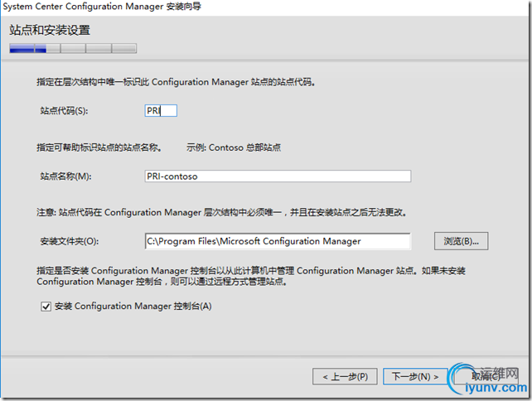
Task: Click the last empty progress bar segment
Action: click(x=124, y=48)
